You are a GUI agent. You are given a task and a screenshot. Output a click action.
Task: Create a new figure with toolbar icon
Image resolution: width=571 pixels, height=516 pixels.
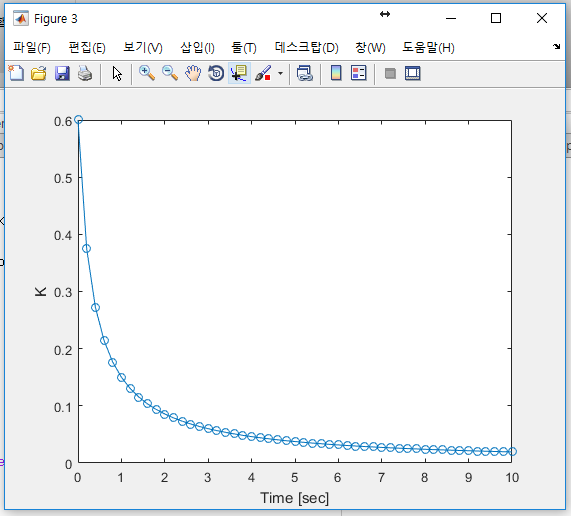(x=16, y=73)
